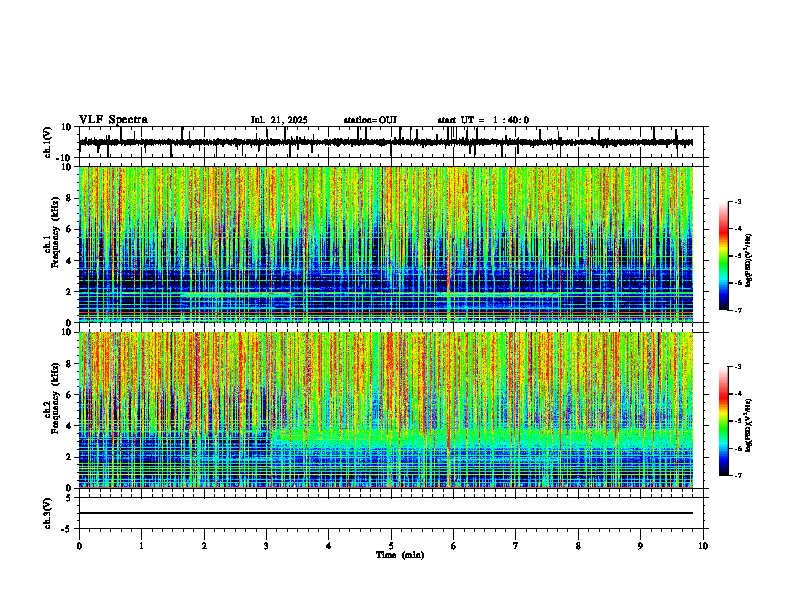Click the 6 minute time axis tick label

coord(454,546)
